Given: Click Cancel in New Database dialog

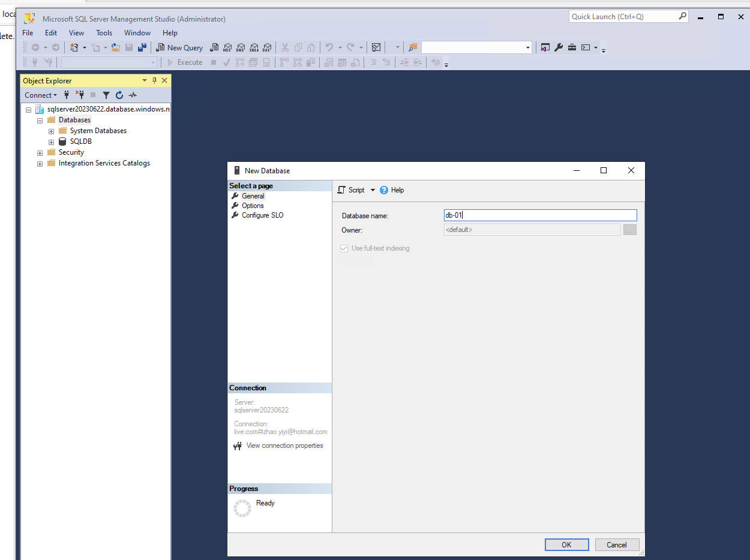Looking at the screenshot, I should [x=617, y=545].
